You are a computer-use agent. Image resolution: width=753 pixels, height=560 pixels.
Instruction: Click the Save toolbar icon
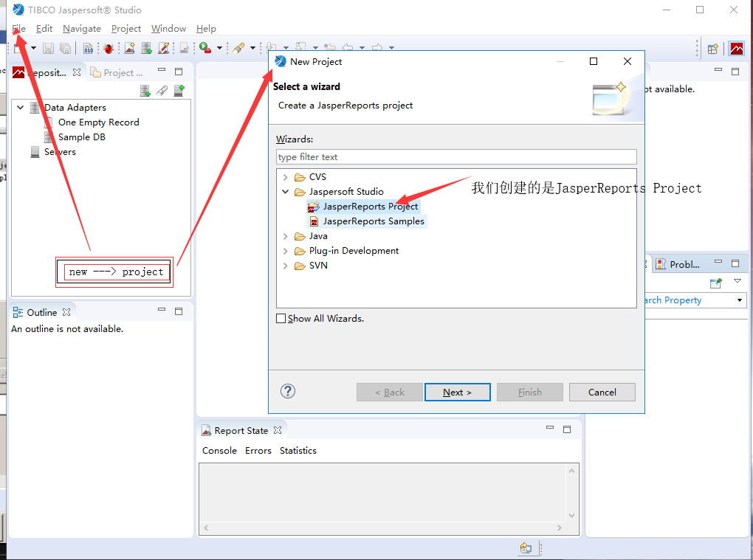48,48
